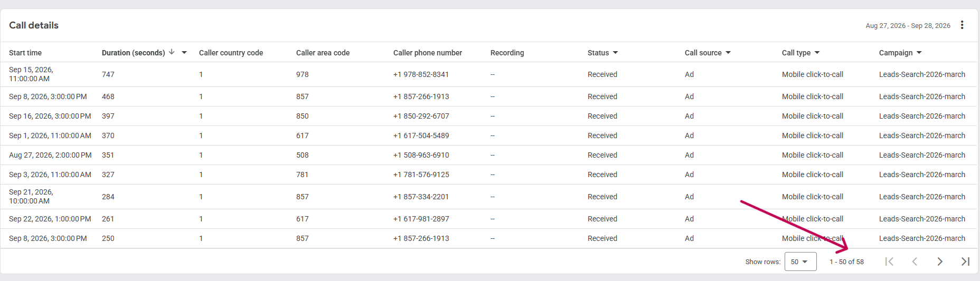Click Leads-Search-2026-march in the 351-second row

922,155
